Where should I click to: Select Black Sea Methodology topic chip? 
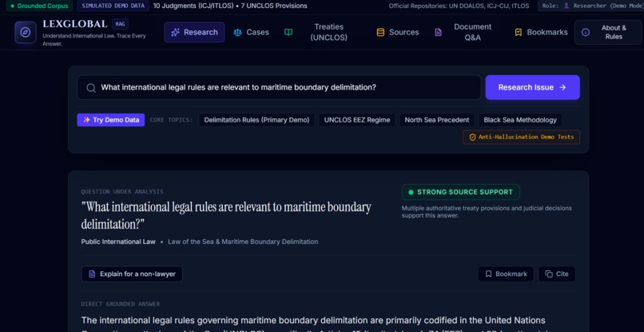coord(520,120)
